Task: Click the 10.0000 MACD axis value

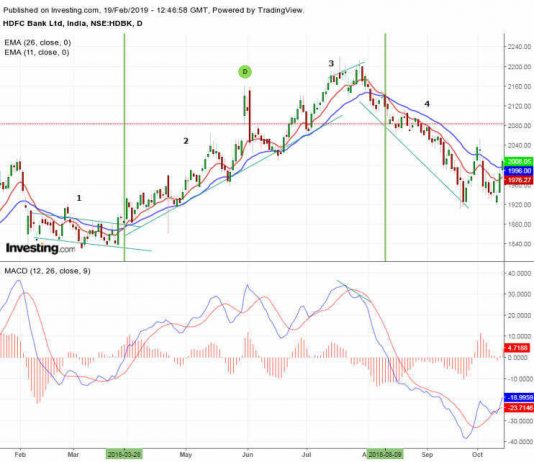Action: pyautogui.click(x=519, y=336)
